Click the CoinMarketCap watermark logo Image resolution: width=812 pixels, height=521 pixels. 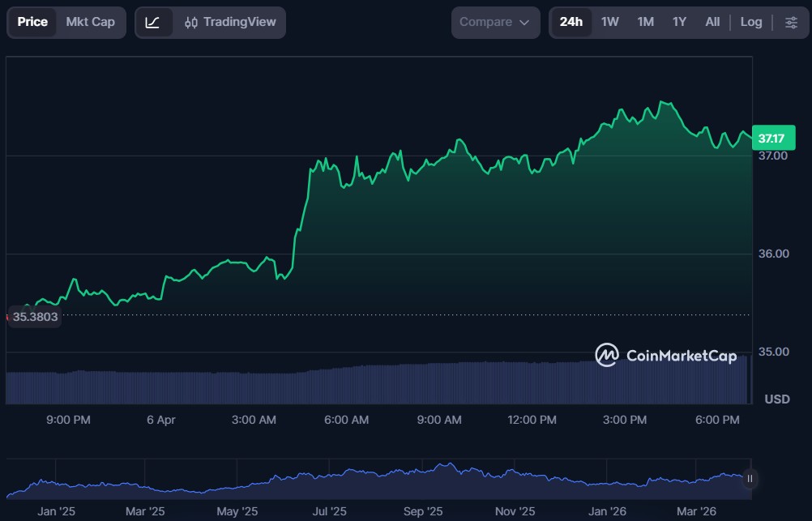point(666,356)
